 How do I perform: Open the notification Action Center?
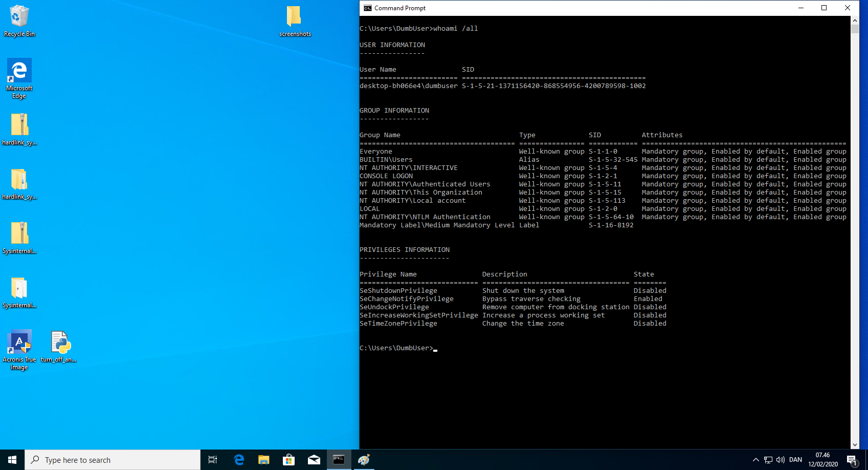pos(852,460)
